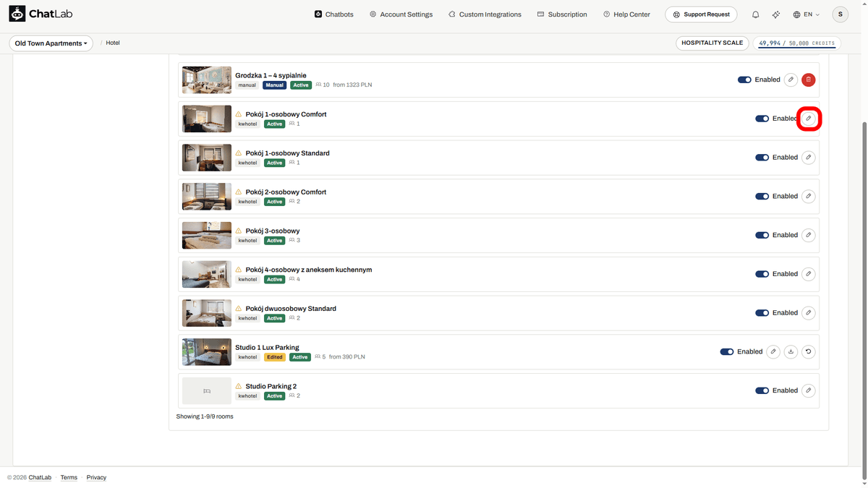Edit the Pokój 1-osobowy Standard room
This screenshot has height=488, width=868.
[809, 158]
